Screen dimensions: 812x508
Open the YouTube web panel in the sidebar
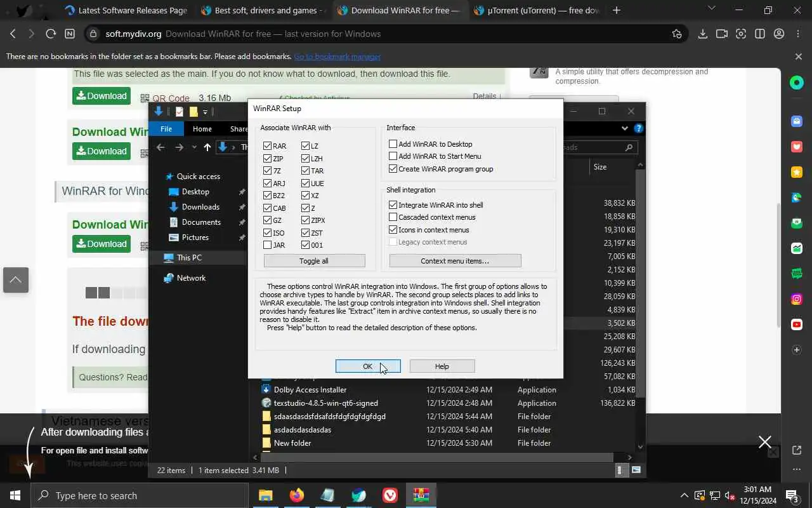tap(797, 324)
